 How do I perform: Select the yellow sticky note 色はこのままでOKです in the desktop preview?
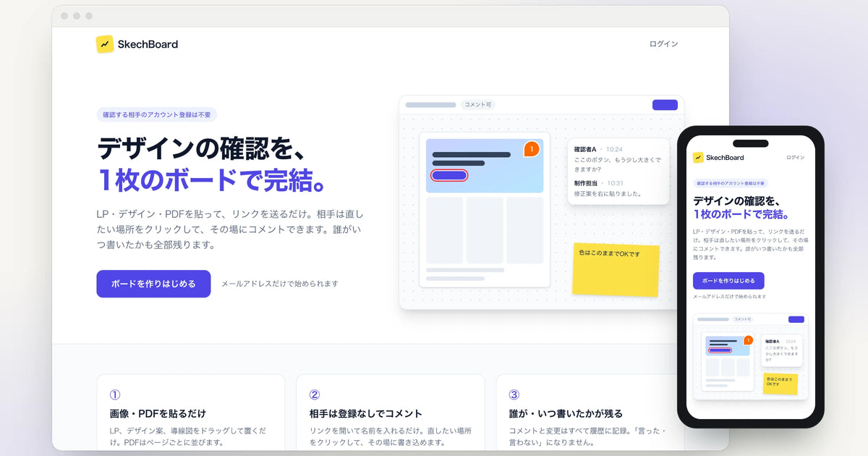click(x=616, y=270)
